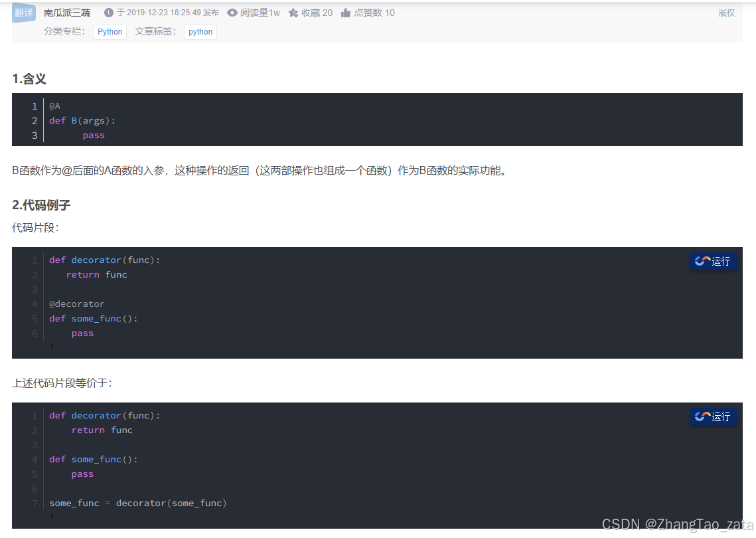Open the Python category column tag

pos(110,32)
